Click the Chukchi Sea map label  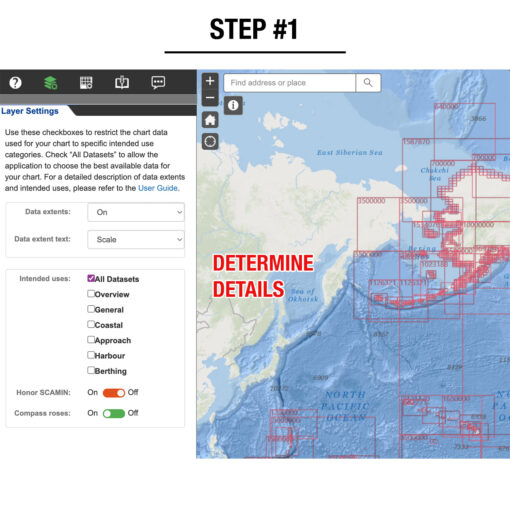click(x=435, y=174)
